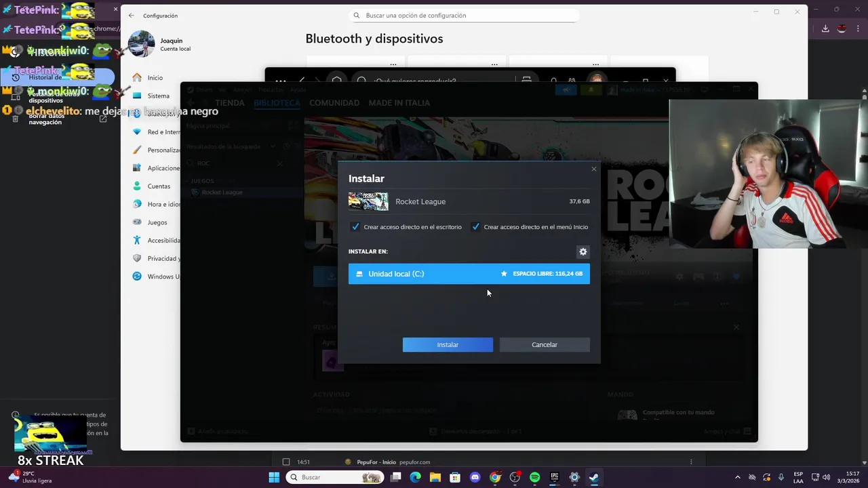The height and width of the screenshot is (488, 868).
Task: Open weather widget 29°C Lluvia ligera
Action: pos(31,476)
